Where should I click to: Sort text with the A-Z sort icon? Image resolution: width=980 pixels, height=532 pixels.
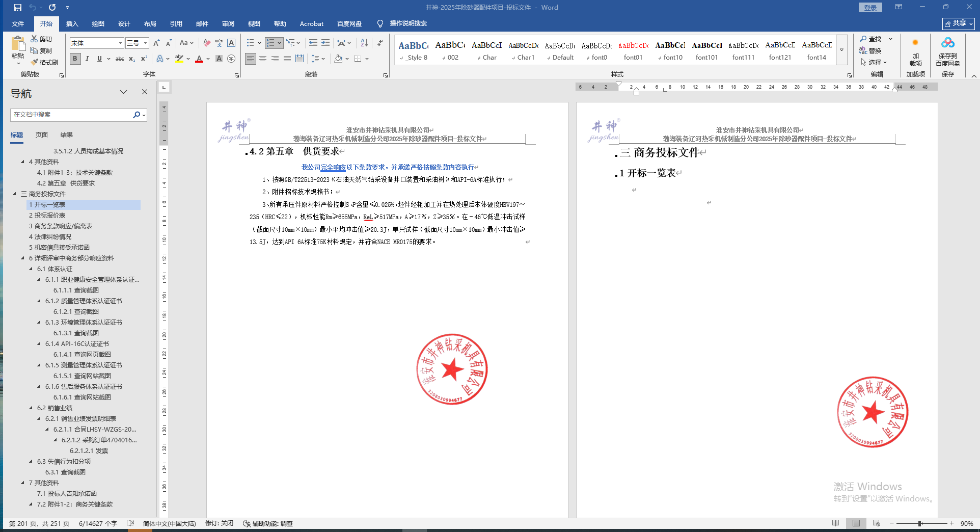(364, 43)
